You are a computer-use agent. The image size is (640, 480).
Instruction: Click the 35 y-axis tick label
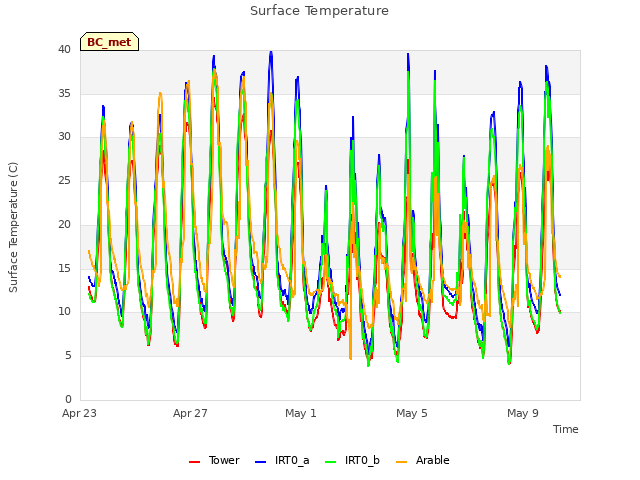pyautogui.click(x=64, y=93)
